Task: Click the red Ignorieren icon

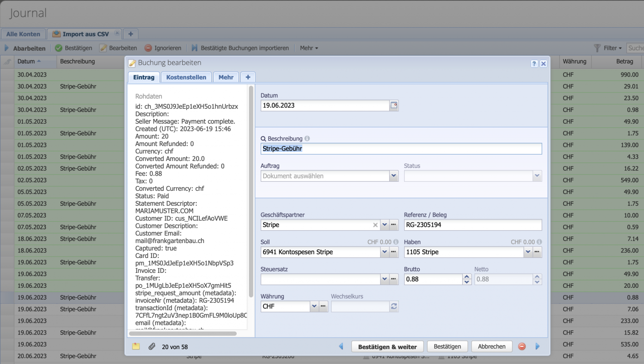Action: (x=147, y=48)
